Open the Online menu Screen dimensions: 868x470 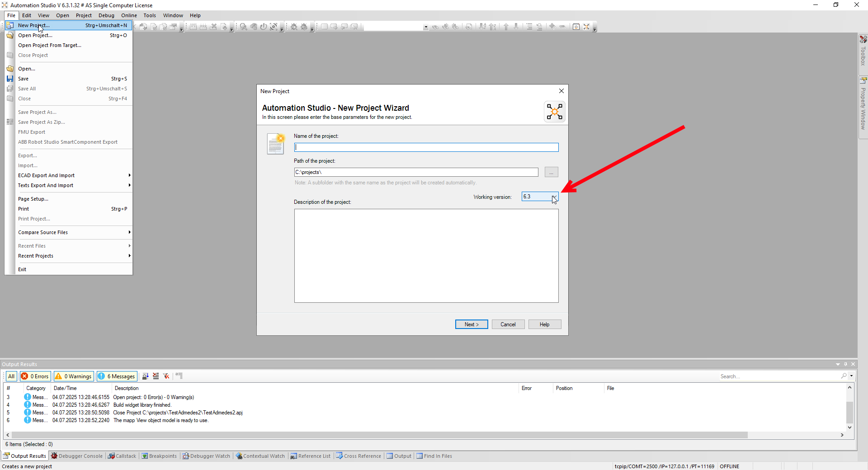pos(129,15)
